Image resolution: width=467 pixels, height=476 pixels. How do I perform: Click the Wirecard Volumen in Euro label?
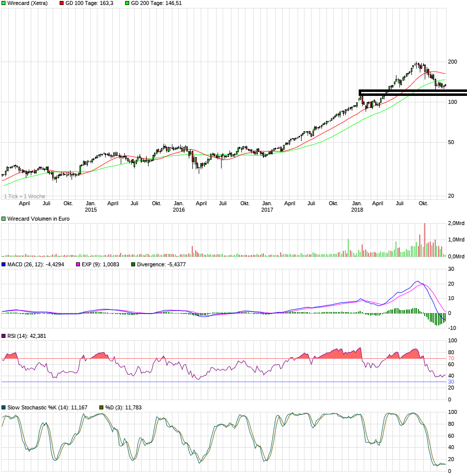coord(38,219)
